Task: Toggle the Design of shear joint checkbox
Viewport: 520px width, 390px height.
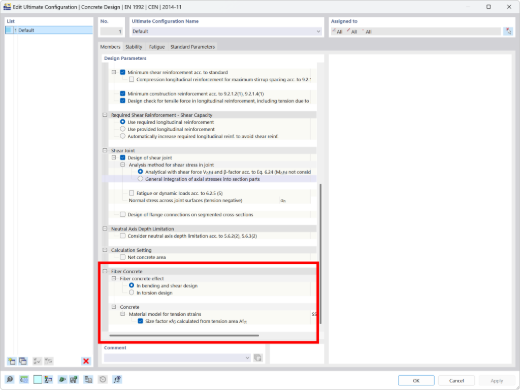Action: (123, 158)
